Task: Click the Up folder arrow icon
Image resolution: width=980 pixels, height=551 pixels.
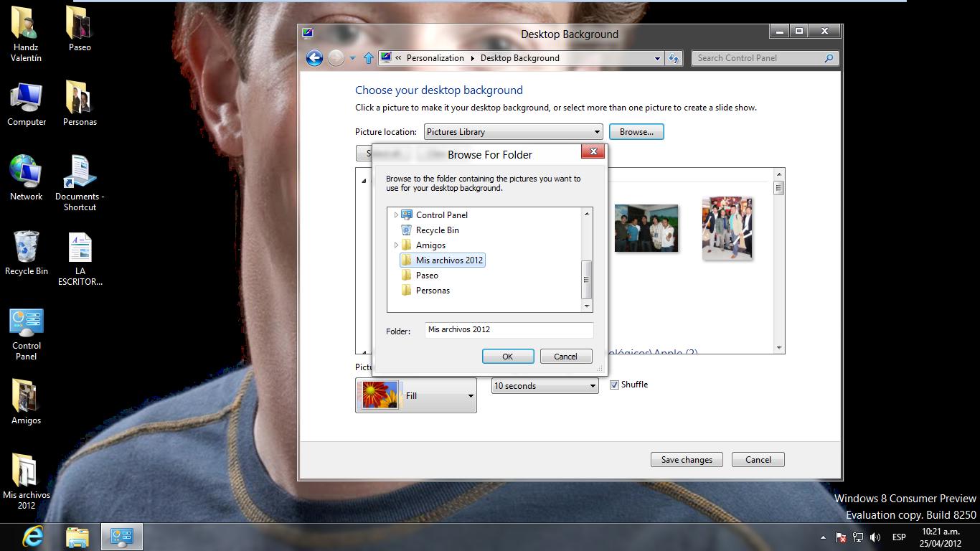Action: (369, 58)
